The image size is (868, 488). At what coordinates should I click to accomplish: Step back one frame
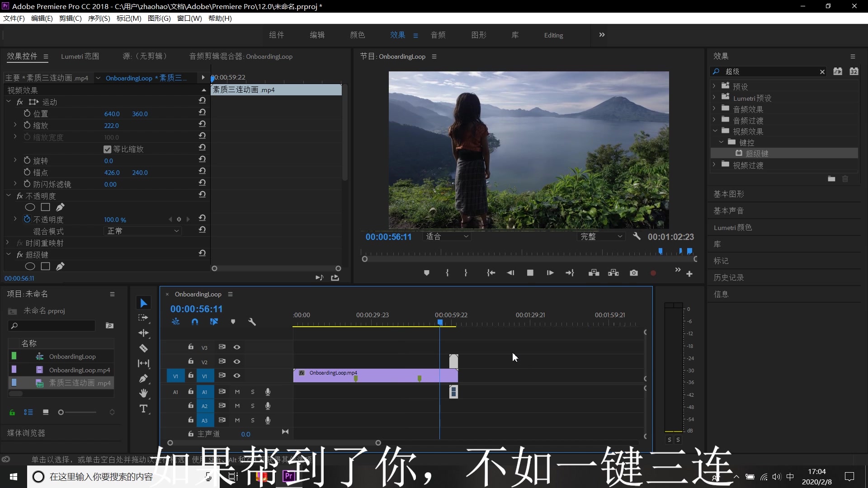coord(510,273)
